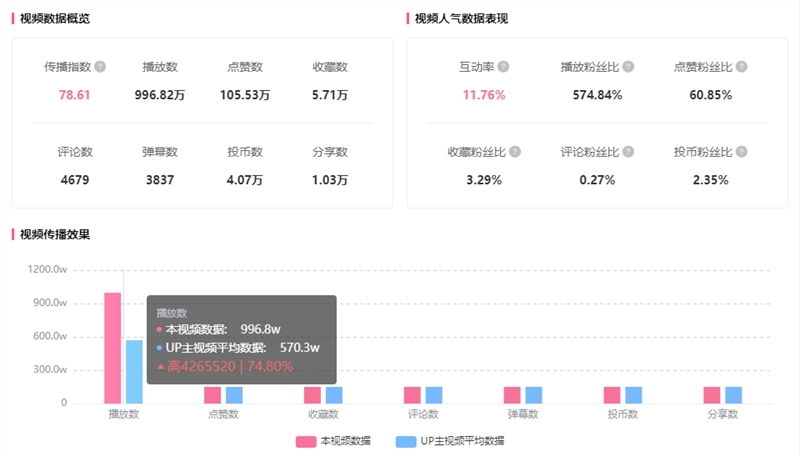This screenshot has height=456, width=800.
Task: Click 传播指数 value 78.61
Action: (x=74, y=95)
